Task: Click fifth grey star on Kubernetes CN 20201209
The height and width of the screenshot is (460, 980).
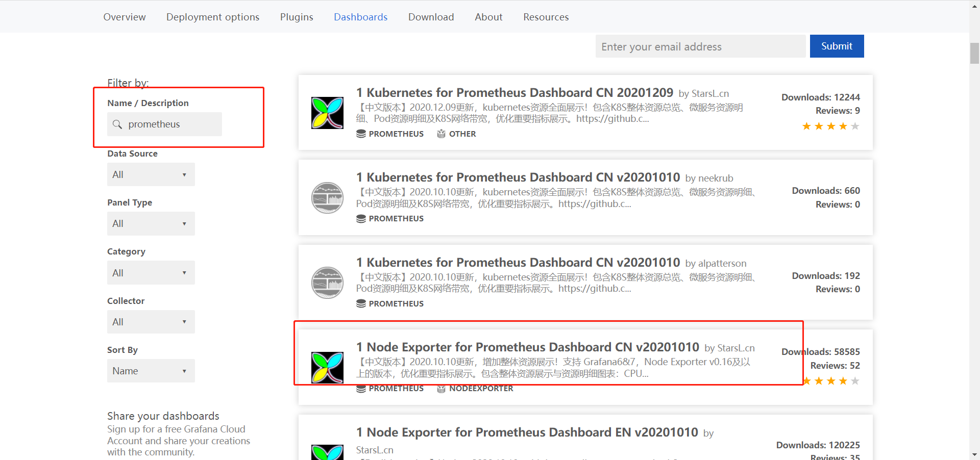Action: click(855, 126)
